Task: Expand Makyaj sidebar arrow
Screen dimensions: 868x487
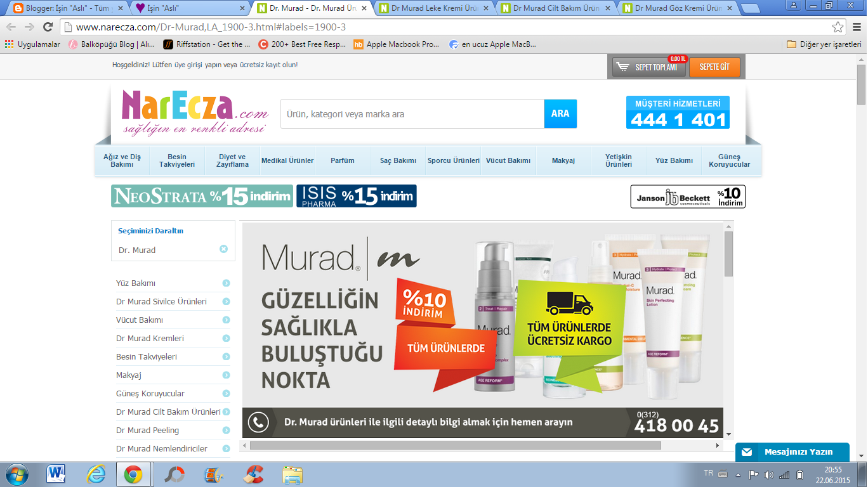Action: coord(226,375)
